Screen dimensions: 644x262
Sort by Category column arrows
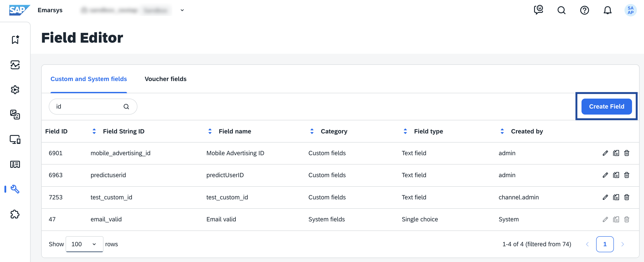[x=312, y=131]
